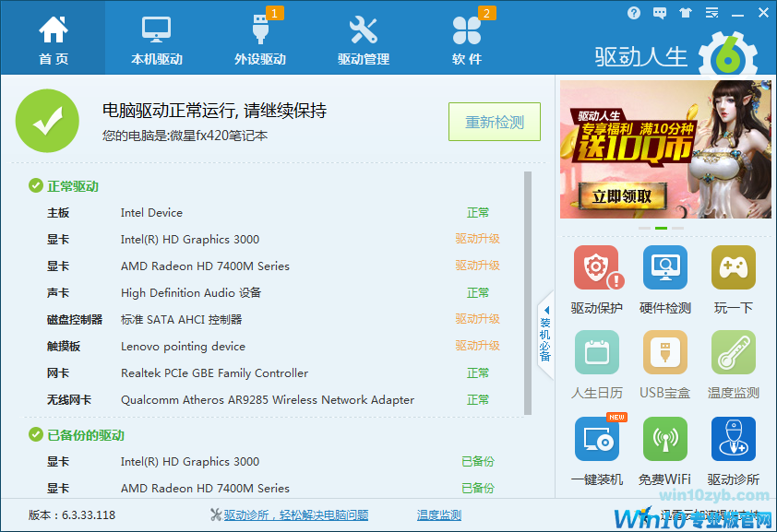The image size is (777, 532).
Task: Switch to the 本机驱动 tab
Action: coord(154,37)
